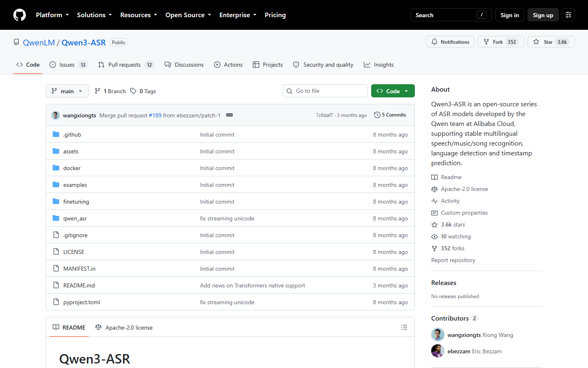Open the pyproject.toml file
The height and width of the screenshot is (368, 588).
[x=82, y=302]
